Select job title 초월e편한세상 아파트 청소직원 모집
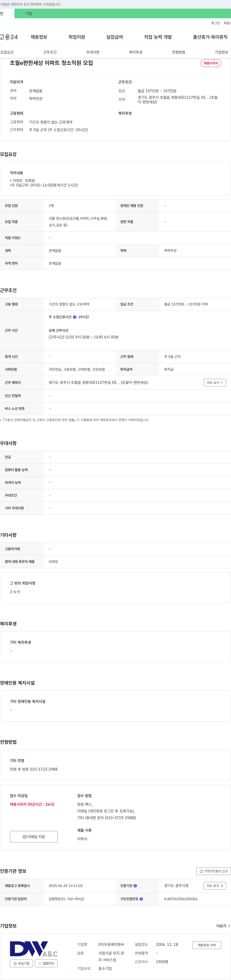Viewport: 231px width, 980px height. point(51,63)
